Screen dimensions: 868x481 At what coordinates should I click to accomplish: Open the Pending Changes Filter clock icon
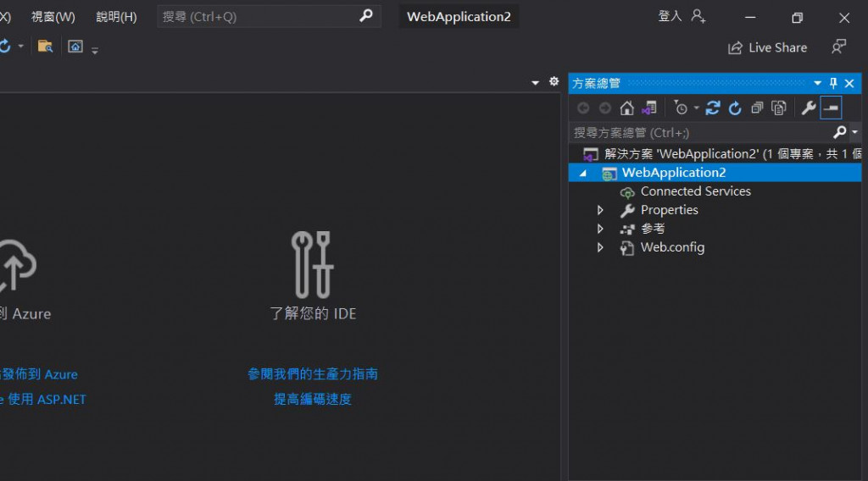click(x=681, y=108)
